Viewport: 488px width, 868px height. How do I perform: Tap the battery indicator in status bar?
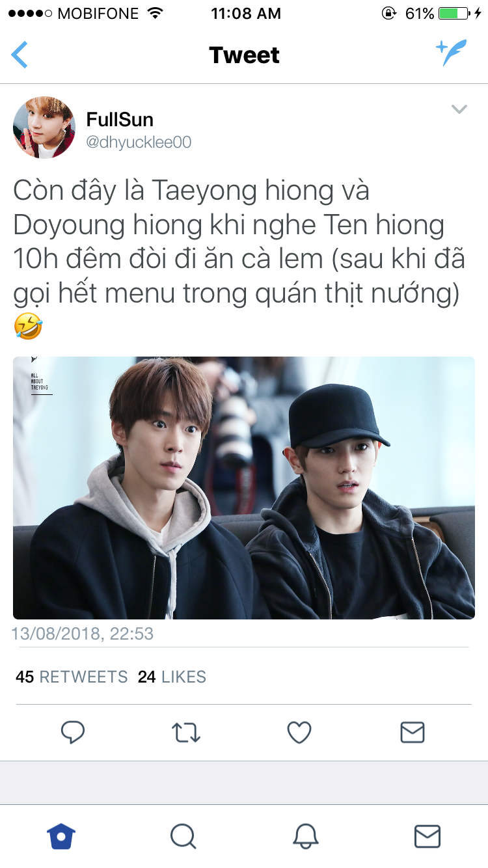(454, 13)
